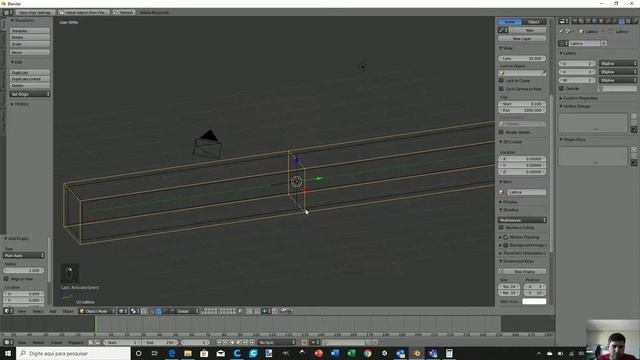Open the BSpline dropdown in U row
The height and width of the screenshot is (360, 640).
coord(618,64)
